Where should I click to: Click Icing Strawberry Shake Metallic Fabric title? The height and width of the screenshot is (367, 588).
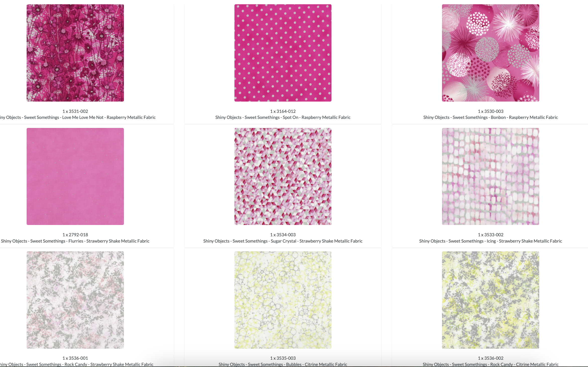[490, 241]
